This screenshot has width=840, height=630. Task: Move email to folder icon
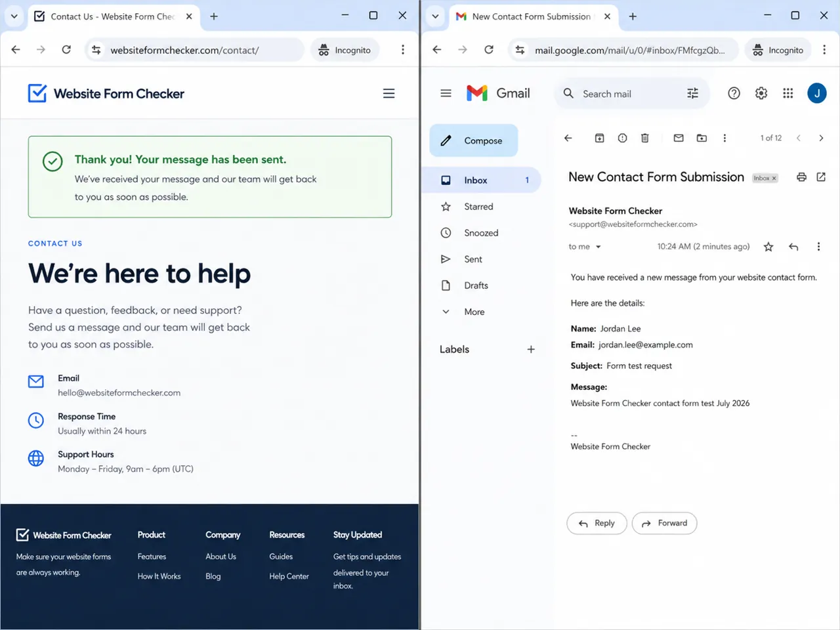point(702,138)
